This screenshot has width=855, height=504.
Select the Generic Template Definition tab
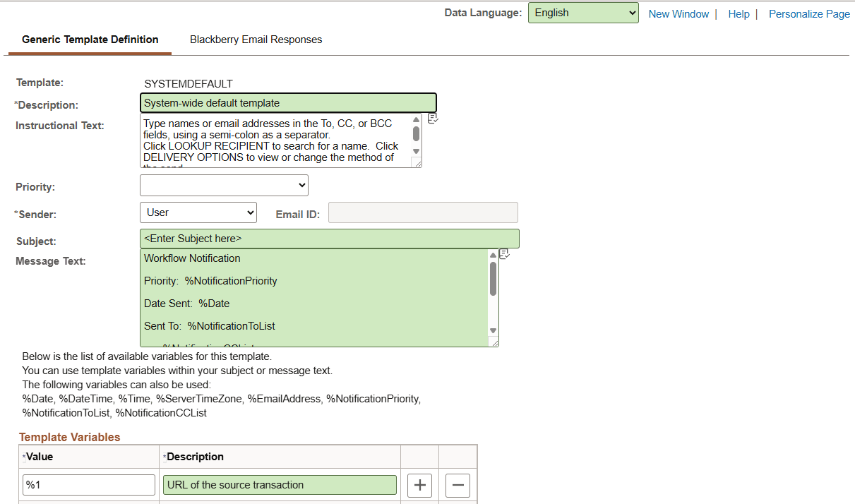coord(89,40)
